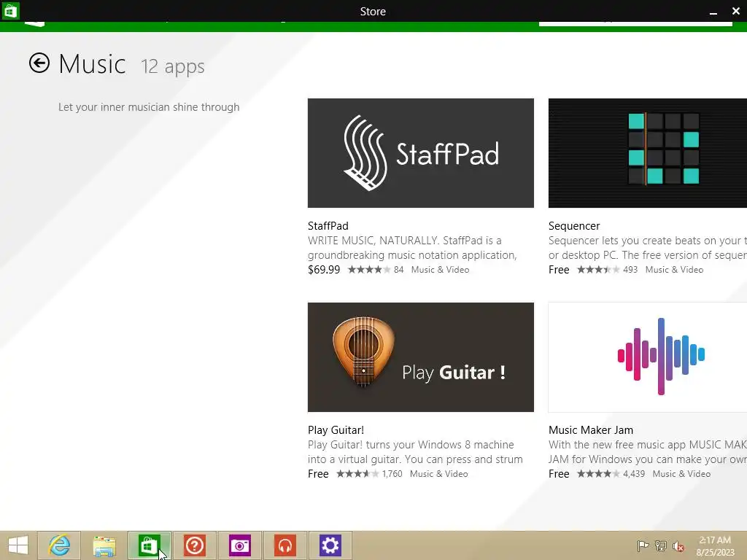
Task: Open the StaffPad app banner image
Action: pos(421,153)
